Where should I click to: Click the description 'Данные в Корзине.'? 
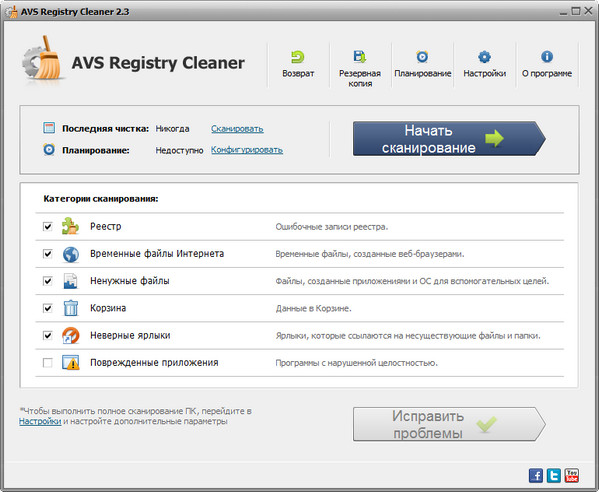click(x=313, y=309)
